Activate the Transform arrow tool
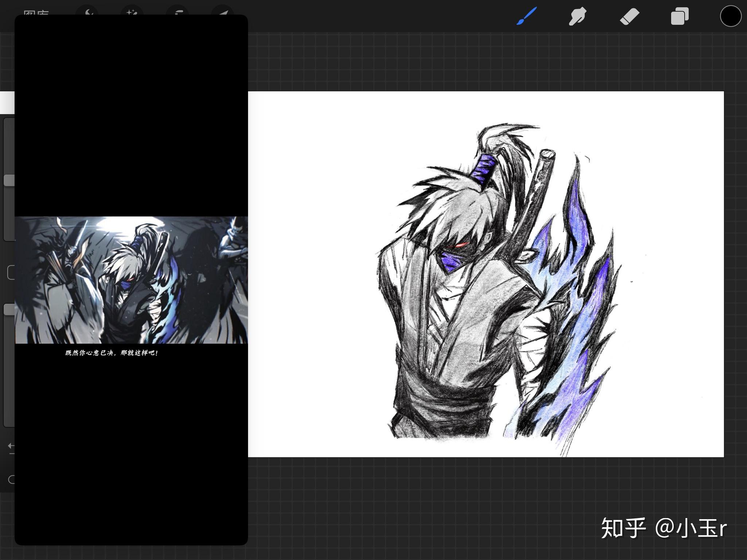The image size is (747, 560). pos(222,10)
